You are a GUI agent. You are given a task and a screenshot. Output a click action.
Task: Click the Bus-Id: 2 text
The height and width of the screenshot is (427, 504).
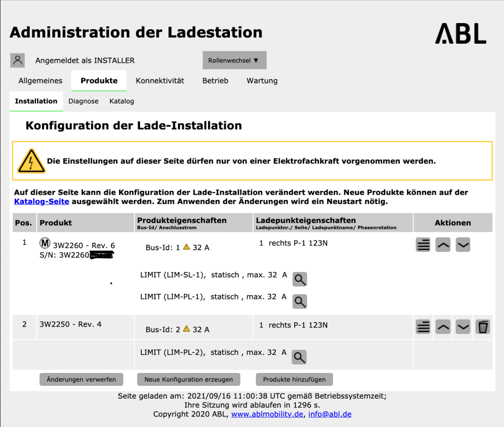(x=163, y=330)
